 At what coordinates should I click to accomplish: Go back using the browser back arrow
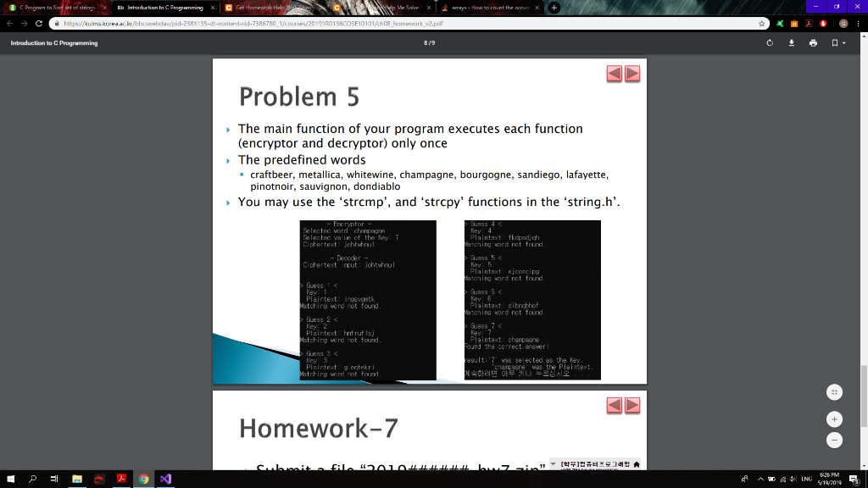pyautogui.click(x=9, y=24)
